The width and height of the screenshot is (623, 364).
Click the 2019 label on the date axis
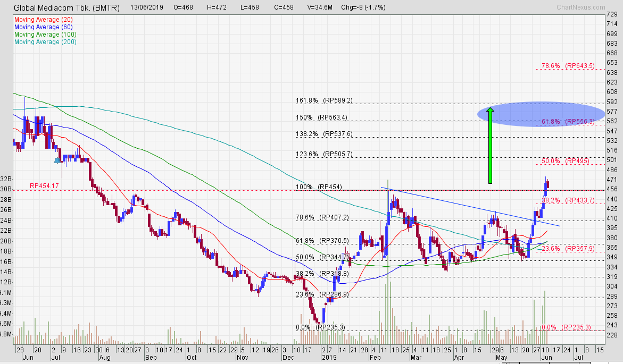coord(329,358)
